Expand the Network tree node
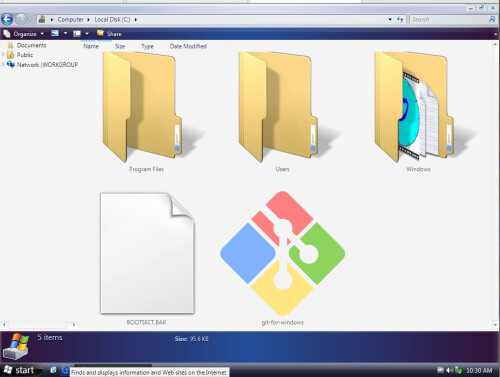The width and height of the screenshot is (500, 377). pyautogui.click(x=3, y=64)
